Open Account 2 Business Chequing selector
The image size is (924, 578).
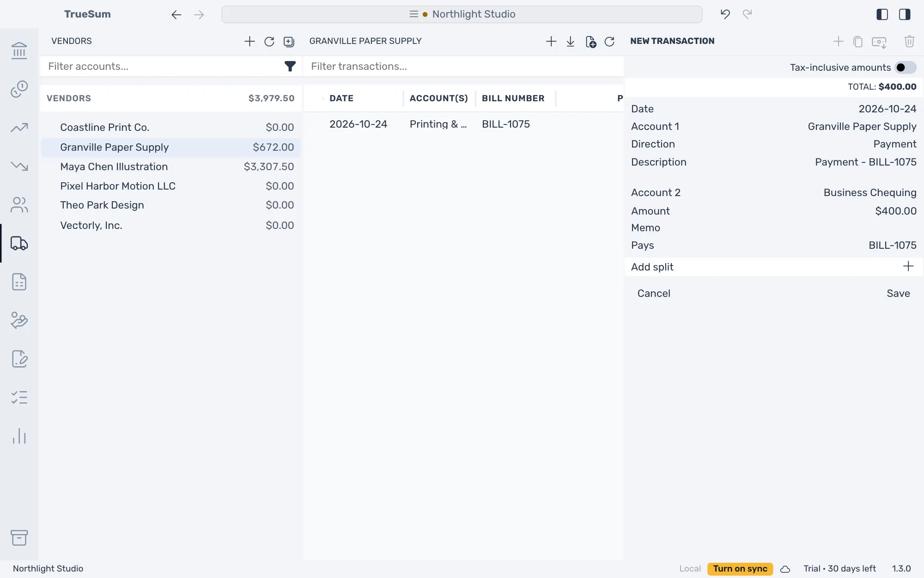click(773, 192)
